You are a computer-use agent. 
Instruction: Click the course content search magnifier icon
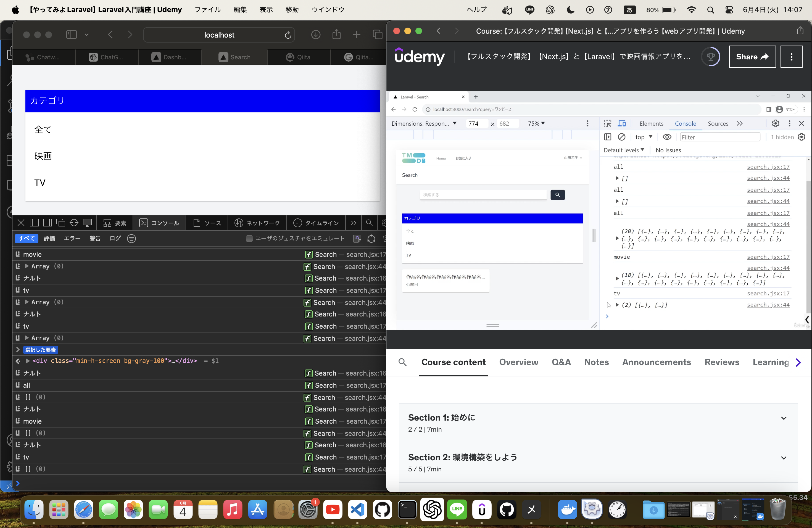(402, 362)
